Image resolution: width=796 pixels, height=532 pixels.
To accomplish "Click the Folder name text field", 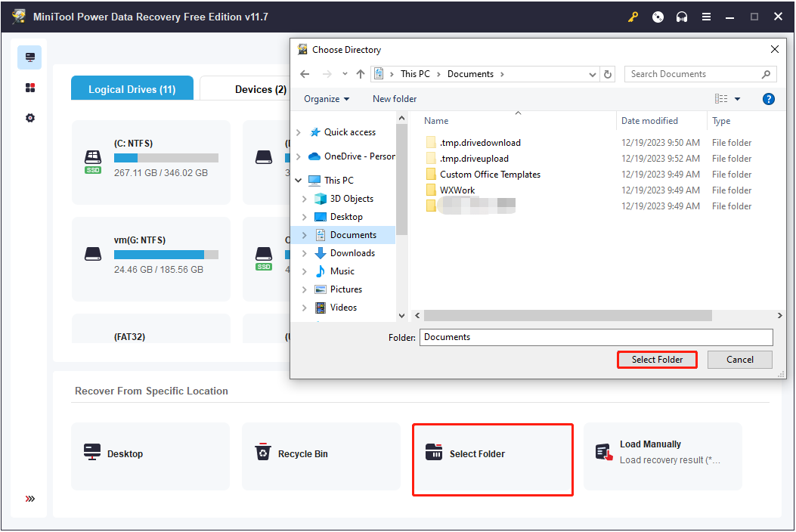I will coord(596,337).
